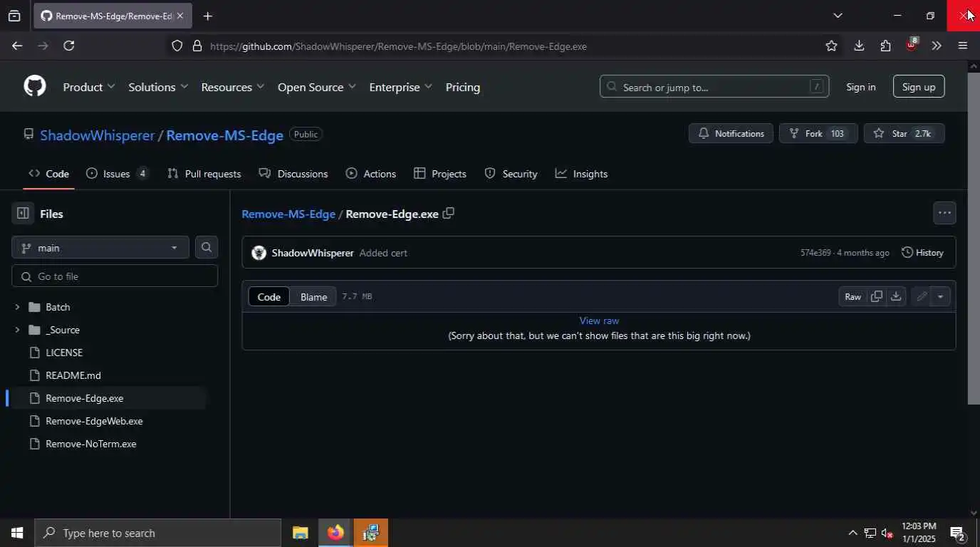This screenshot has width=980, height=547.
Task: Copy the file path icon next to Remove-Edge.exe
Action: click(448, 213)
